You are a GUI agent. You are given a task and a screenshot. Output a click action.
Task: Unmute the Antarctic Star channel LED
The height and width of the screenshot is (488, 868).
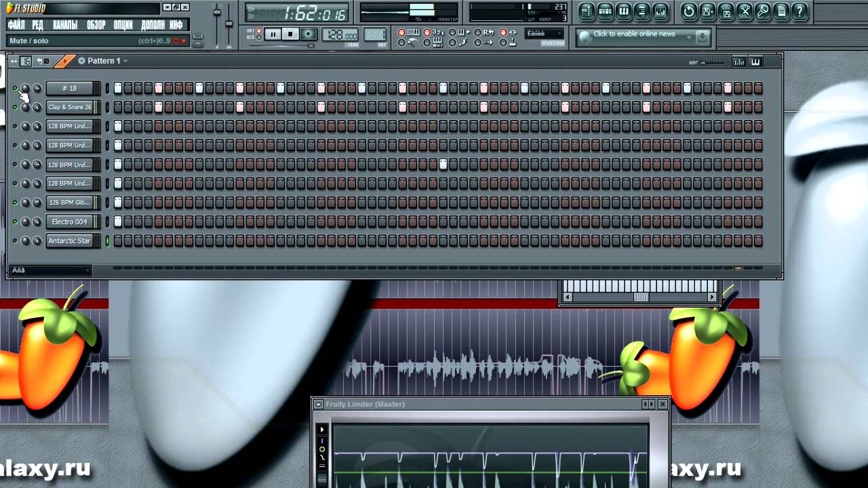(15, 241)
